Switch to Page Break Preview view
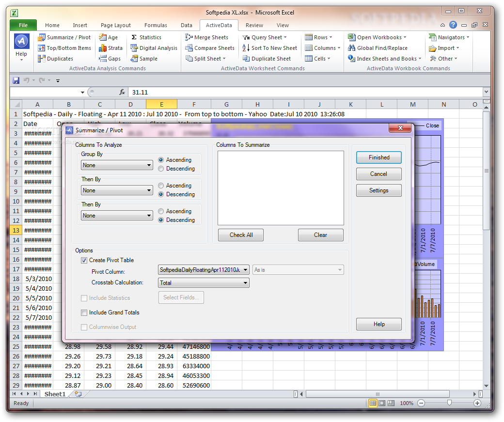This screenshot has height=422, width=504. (x=391, y=403)
